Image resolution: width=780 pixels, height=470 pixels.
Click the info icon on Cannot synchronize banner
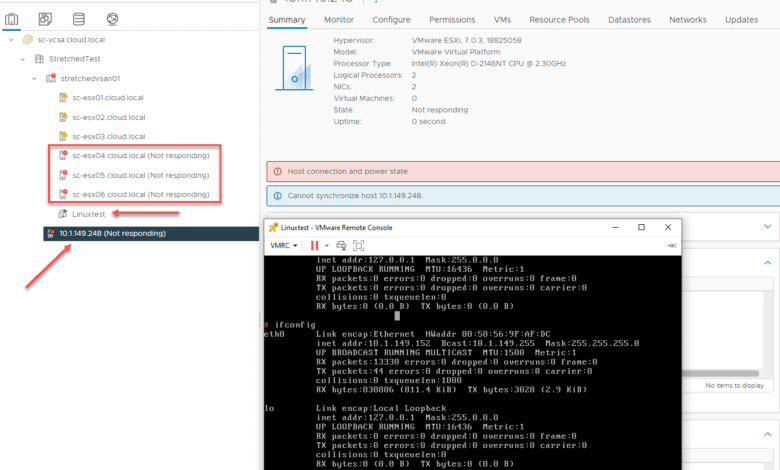(x=278, y=196)
